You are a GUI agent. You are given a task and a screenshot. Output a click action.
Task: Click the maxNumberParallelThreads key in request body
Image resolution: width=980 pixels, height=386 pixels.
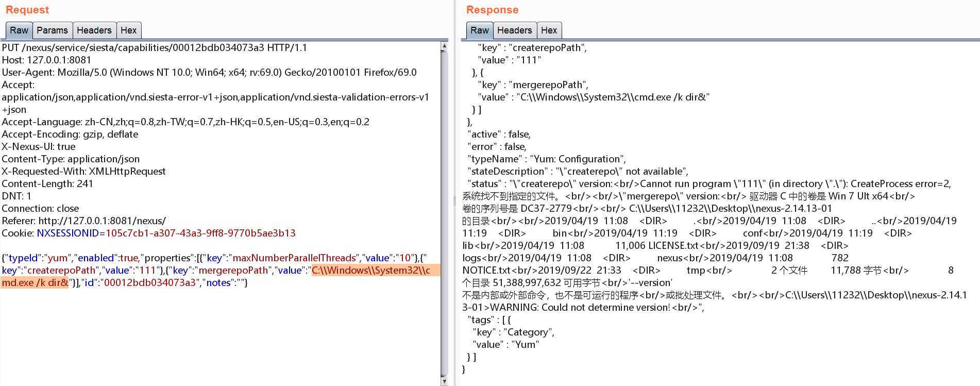click(294, 258)
